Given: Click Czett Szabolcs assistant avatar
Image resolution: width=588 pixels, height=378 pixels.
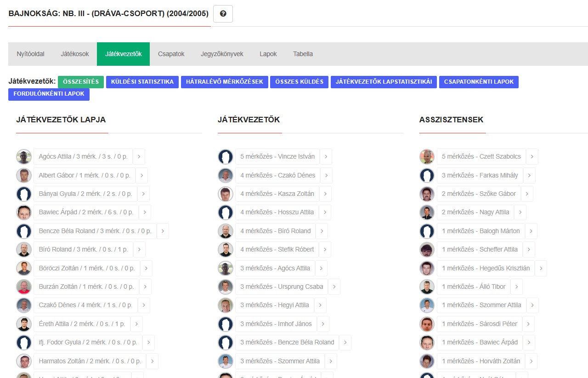Looking at the screenshot, I should (427, 157).
